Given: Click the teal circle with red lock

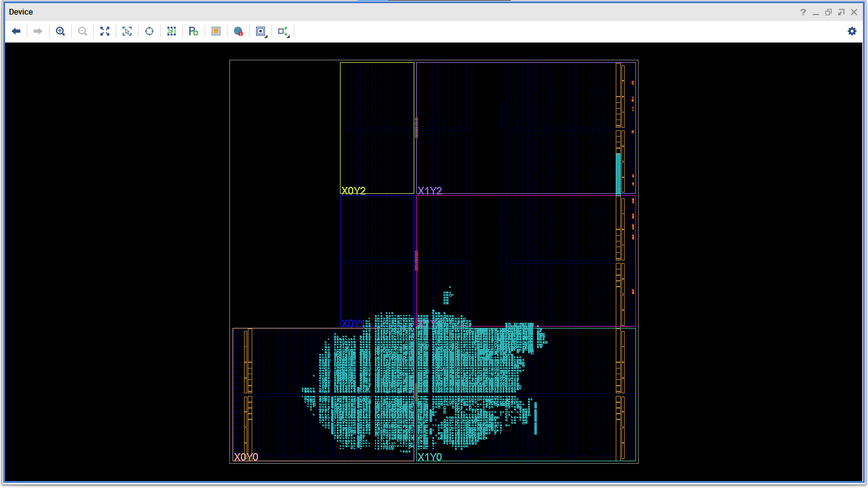Looking at the screenshot, I should (x=238, y=31).
